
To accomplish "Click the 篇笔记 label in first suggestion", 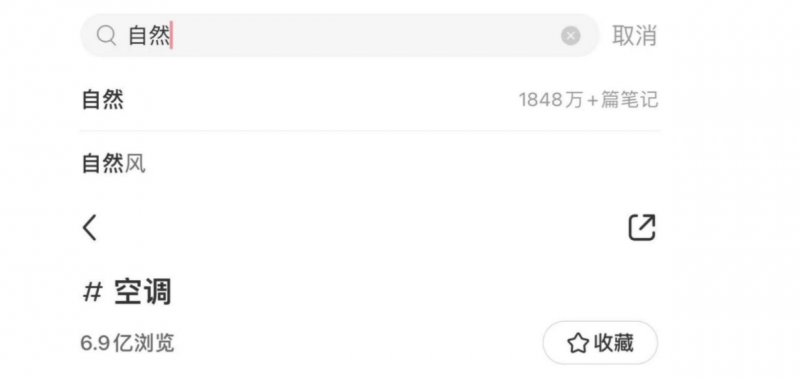I will (x=629, y=100).
